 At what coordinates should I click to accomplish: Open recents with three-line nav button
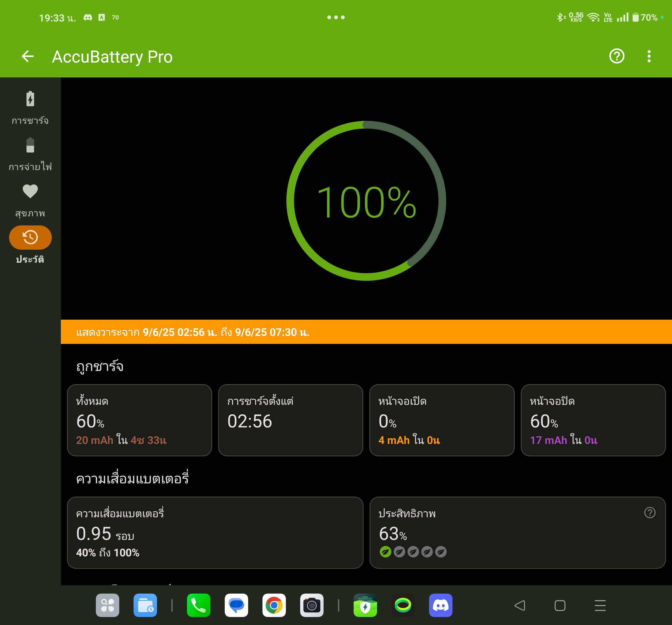(600, 605)
